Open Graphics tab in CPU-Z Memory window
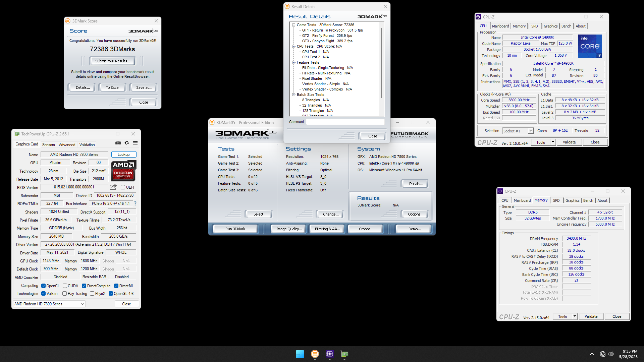The width and height of the screenshot is (644, 362). click(x=572, y=200)
